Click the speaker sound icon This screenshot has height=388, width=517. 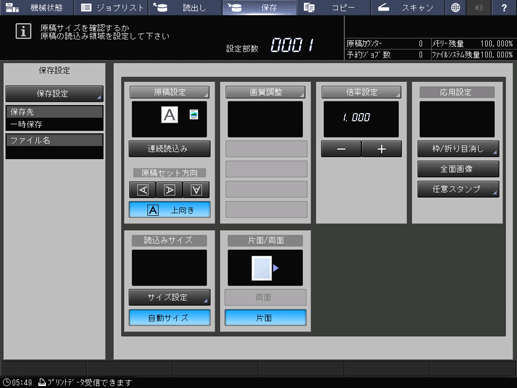coord(479,7)
